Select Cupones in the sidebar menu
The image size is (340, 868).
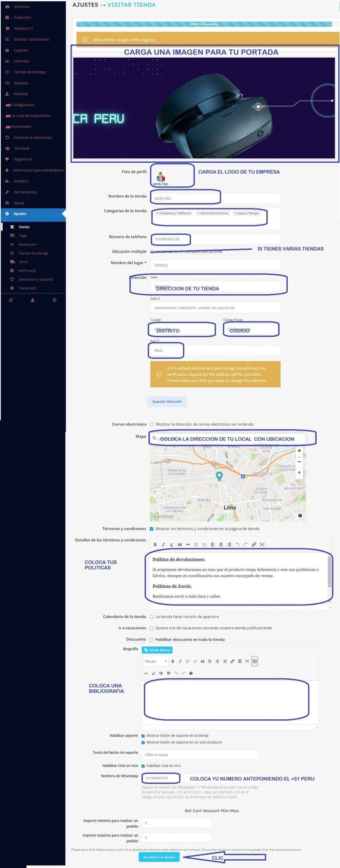(x=21, y=50)
